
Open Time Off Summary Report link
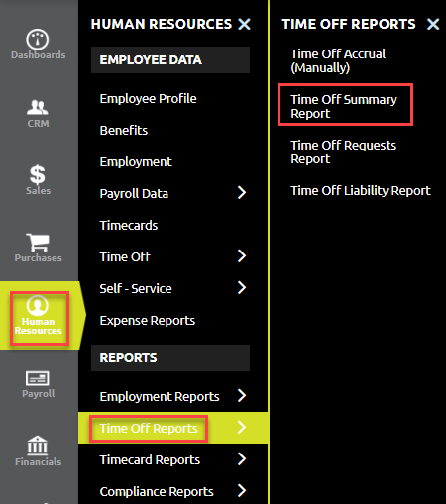coord(344,106)
